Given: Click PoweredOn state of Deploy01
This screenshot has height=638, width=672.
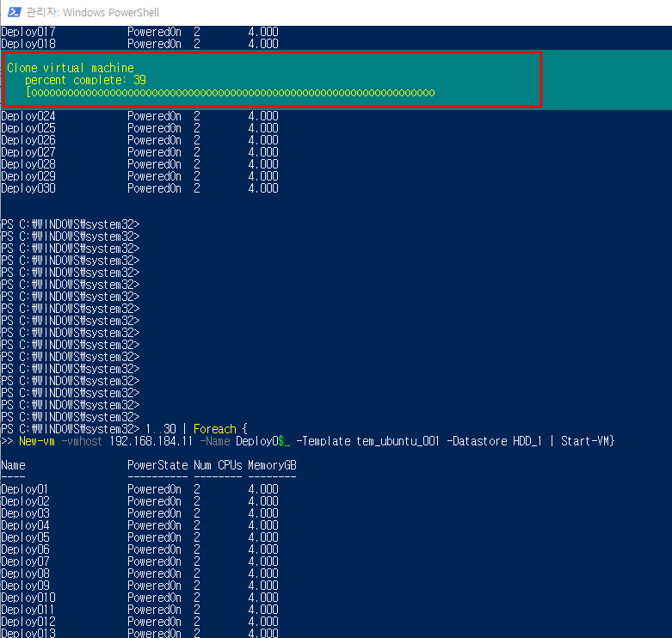Looking at the screenshot, I should (x=154, y=489).
